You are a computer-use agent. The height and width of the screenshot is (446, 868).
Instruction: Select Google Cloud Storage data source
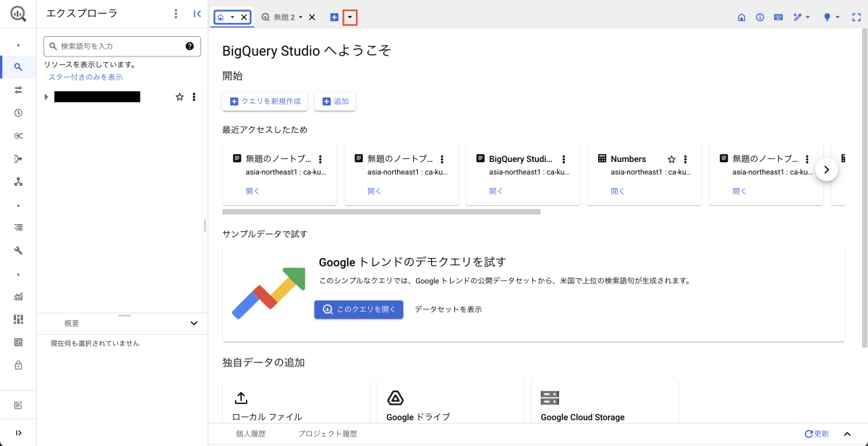click(x=605, y=401)
